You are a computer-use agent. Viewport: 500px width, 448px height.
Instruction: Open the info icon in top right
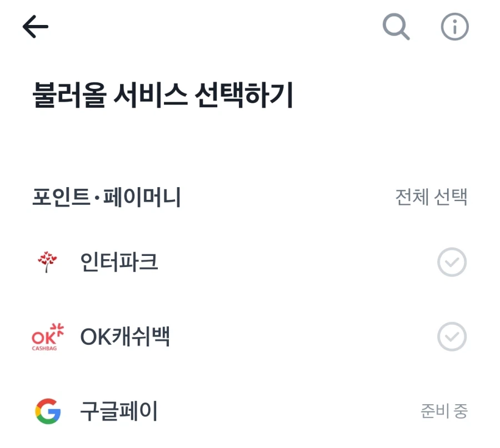coord(456,26)
